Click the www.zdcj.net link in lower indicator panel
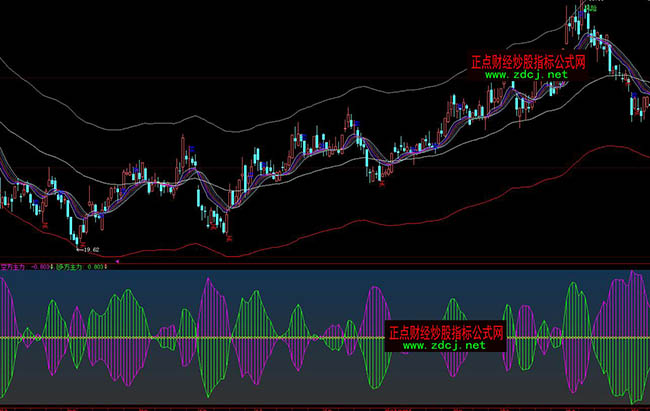Image resolution: width=650 pixels, height=411 pixels. tap(443, 345)
